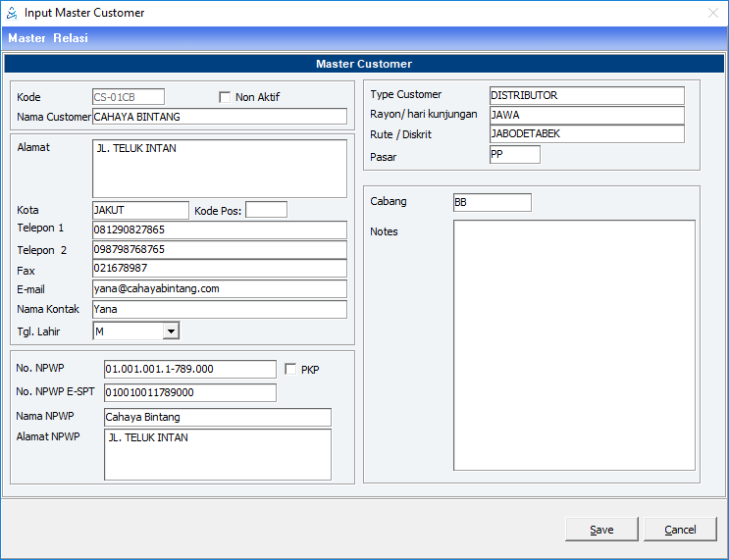Open the Master Relasi menu
Image resolution: width=729 pixels, height=560 pixels.
tap(48, 38)
